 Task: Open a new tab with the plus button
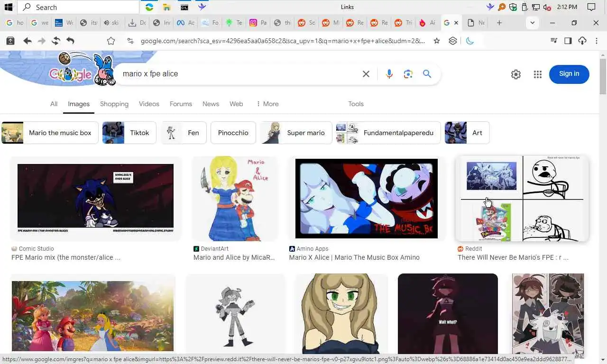499,23
